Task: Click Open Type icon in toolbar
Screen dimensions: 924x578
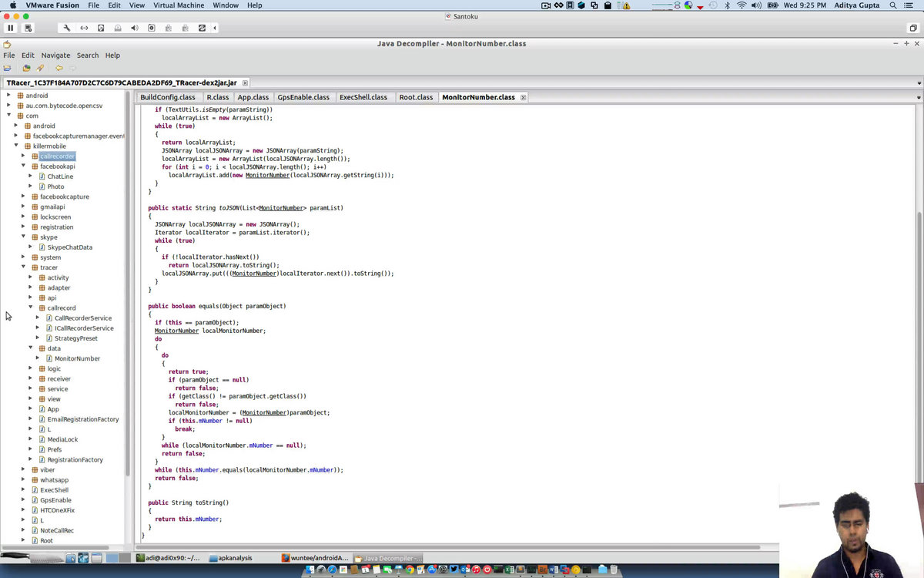Action: tap(26, 68)
